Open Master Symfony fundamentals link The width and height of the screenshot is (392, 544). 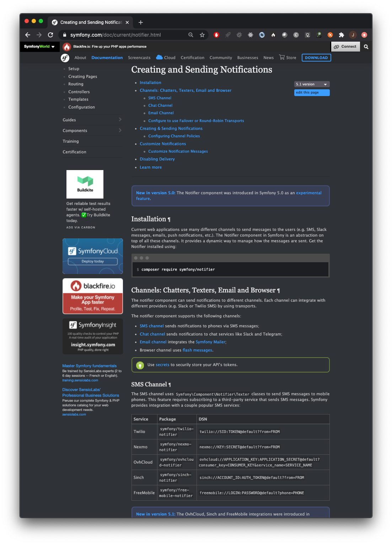(90, 366)
